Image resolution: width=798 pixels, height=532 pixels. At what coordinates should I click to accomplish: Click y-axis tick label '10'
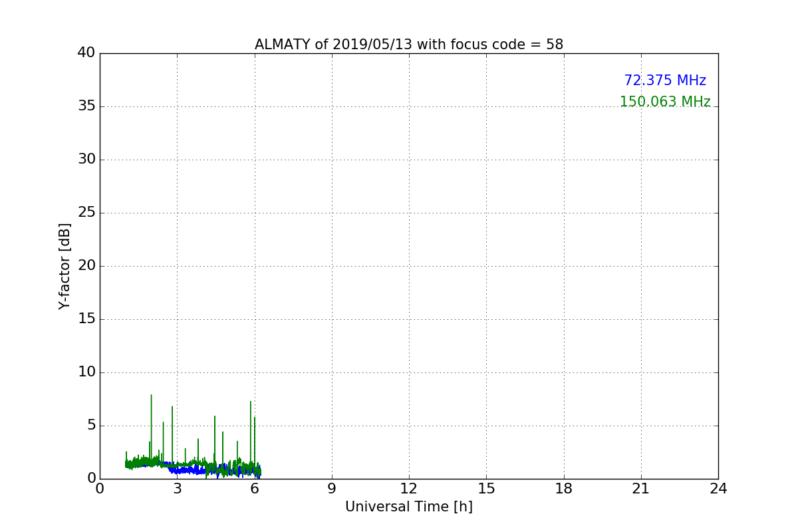[86, 372]
